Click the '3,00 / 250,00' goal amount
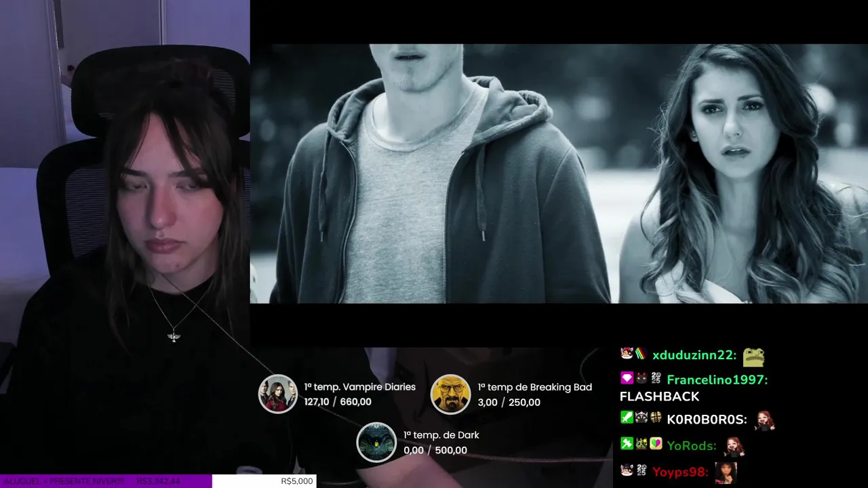Image resolution: width=868 pixels, height=488 pixels. pyautogui.click(x=509, y=403)
